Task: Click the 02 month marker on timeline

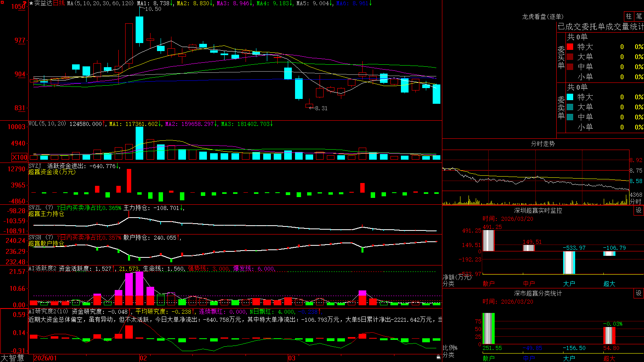Action: [143, 358]
